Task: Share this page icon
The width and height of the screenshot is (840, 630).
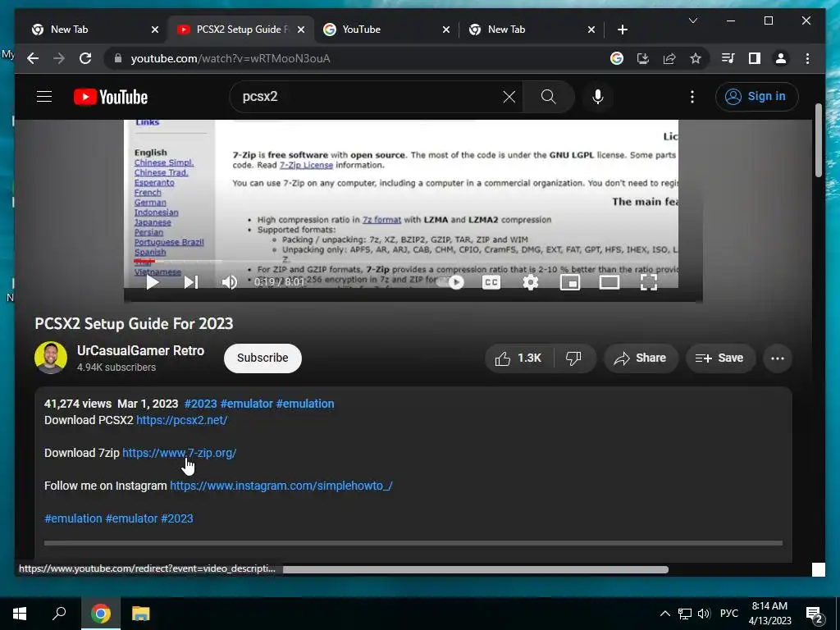Action: (x=669, y=58)
